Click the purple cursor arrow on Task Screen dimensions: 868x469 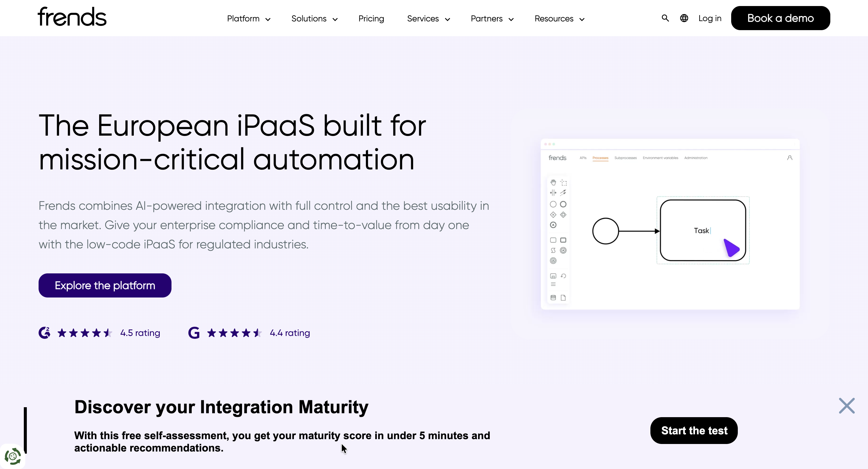(x=731, y=248)
